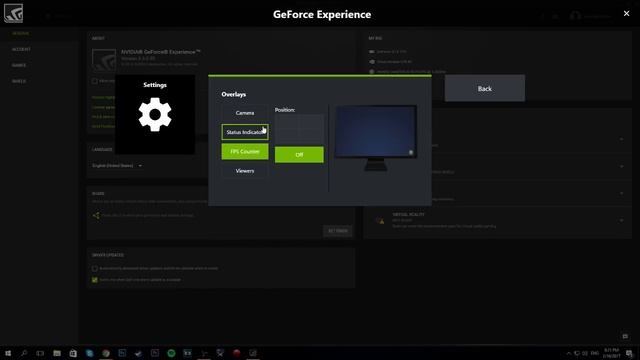Select the FPS Counter overlay option
Image resolution: width=640 pixels, height=360 pixels.
tap(245, 151)
